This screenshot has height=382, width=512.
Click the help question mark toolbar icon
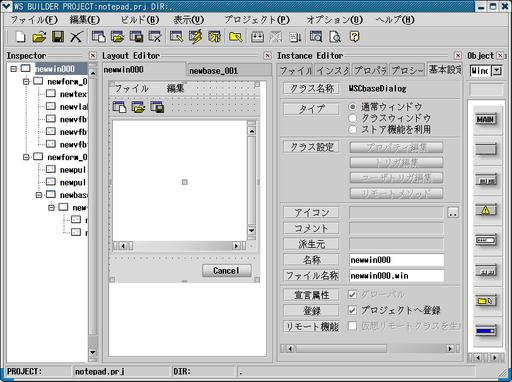[x=354, y=37]
